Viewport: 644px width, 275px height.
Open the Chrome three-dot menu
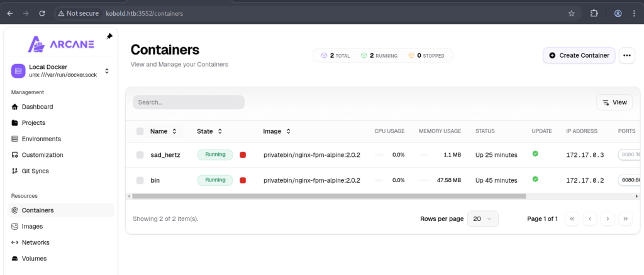point(634,14)
